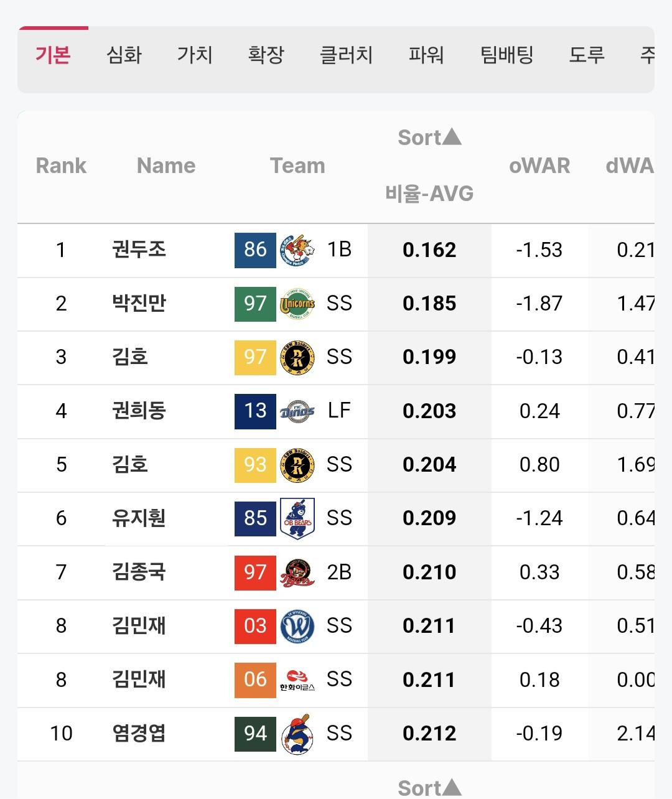Click the blue 86 year badge
The width and height of the screenshot is (672, 799).
[x=255, y=250]
